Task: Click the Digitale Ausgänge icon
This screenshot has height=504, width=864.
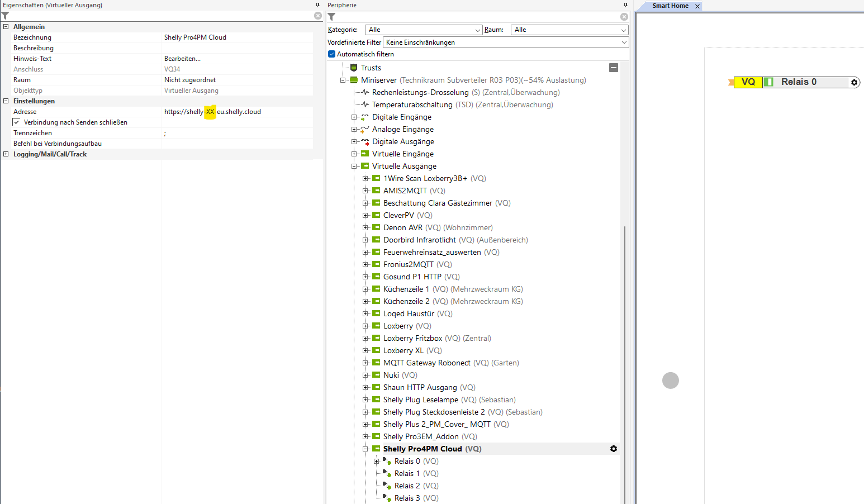Action: (365, 141)
